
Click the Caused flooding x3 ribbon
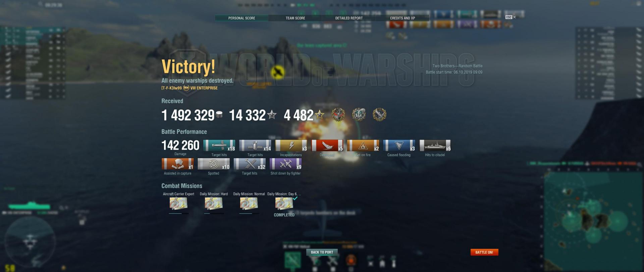[399, 146]
